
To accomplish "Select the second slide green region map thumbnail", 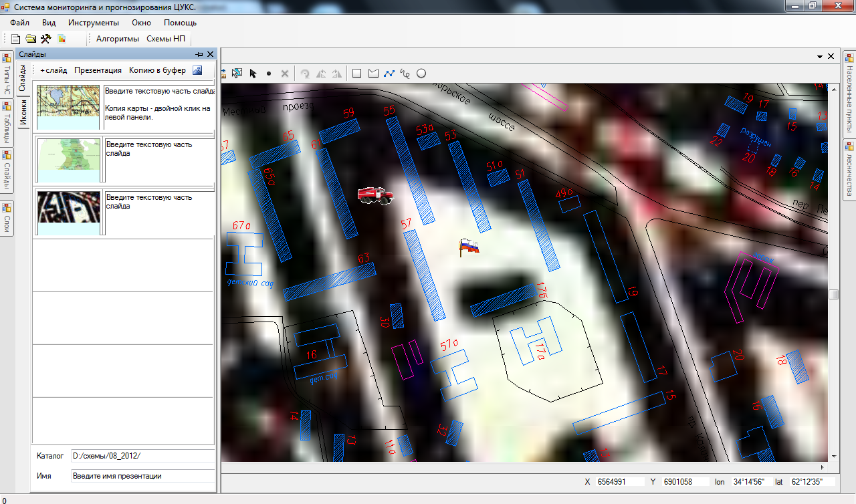I will click(x=70, y=160).
